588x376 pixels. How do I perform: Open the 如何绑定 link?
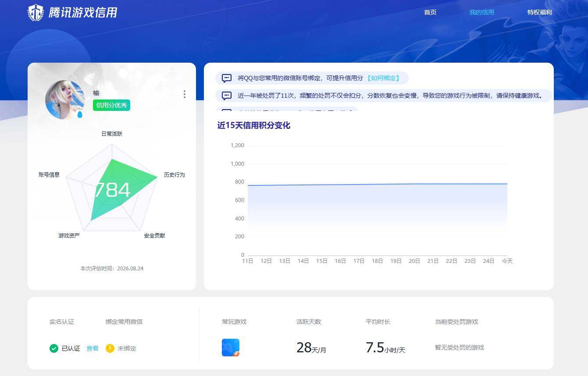[383, 78]
